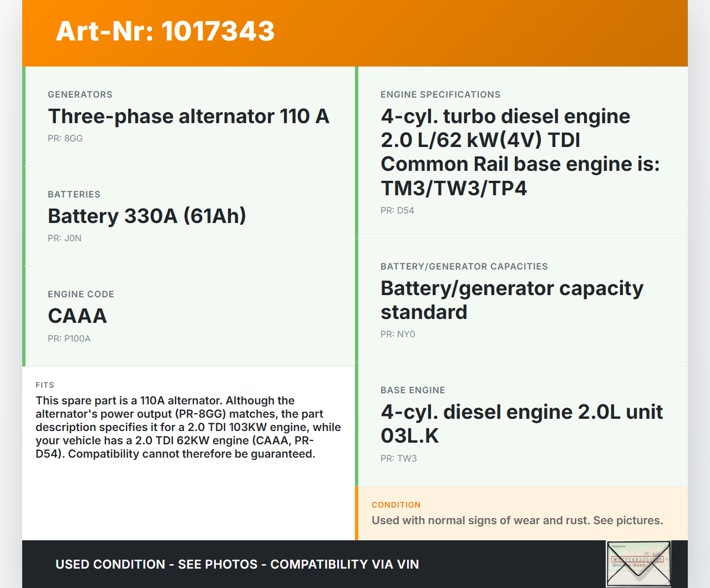Click the PR: 8GG code

point(65,139)
